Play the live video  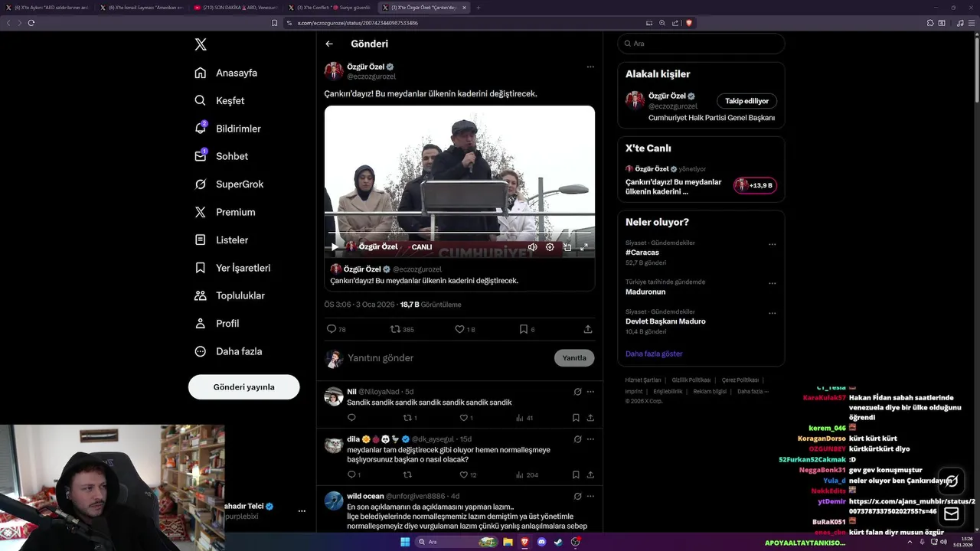334,246
